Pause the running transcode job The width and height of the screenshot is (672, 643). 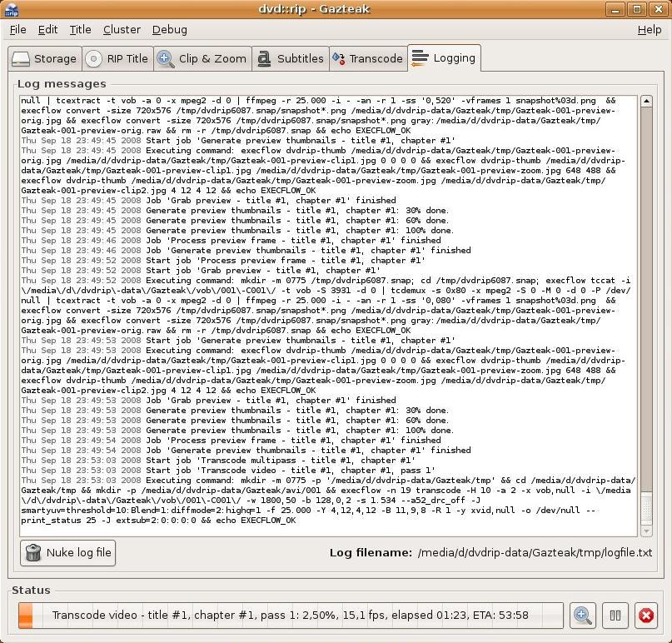click(615, 616)
